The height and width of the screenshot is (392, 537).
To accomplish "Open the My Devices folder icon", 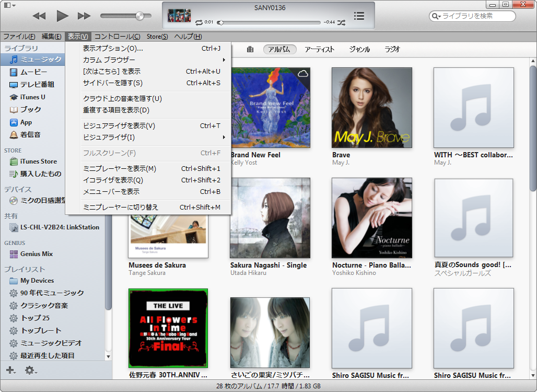I will [14, 281].
